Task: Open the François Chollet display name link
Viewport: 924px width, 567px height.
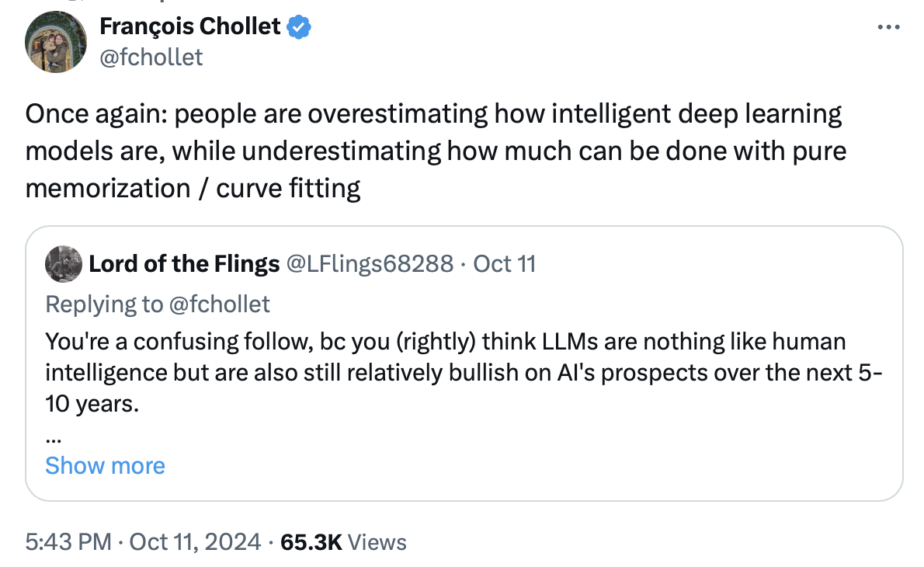Action: pos(189,27)
